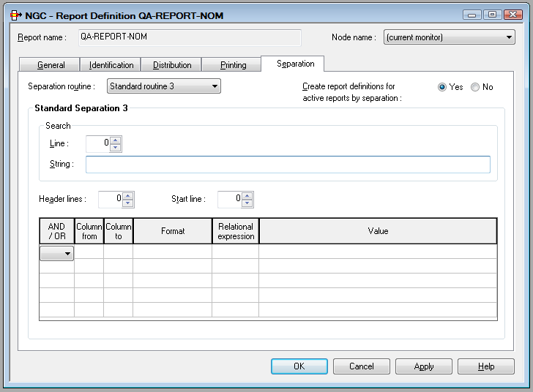
Task: Increase the Header lines value
Action: (128, 196)
